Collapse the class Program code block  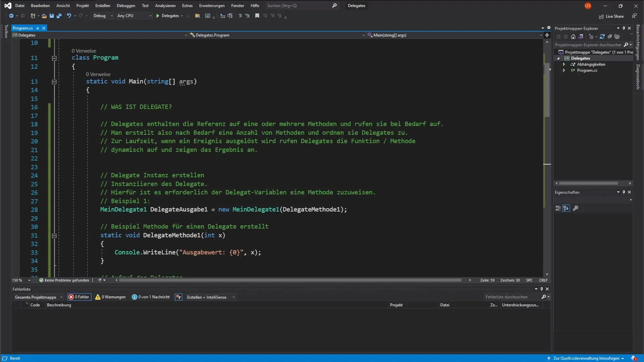click(54, 58)
